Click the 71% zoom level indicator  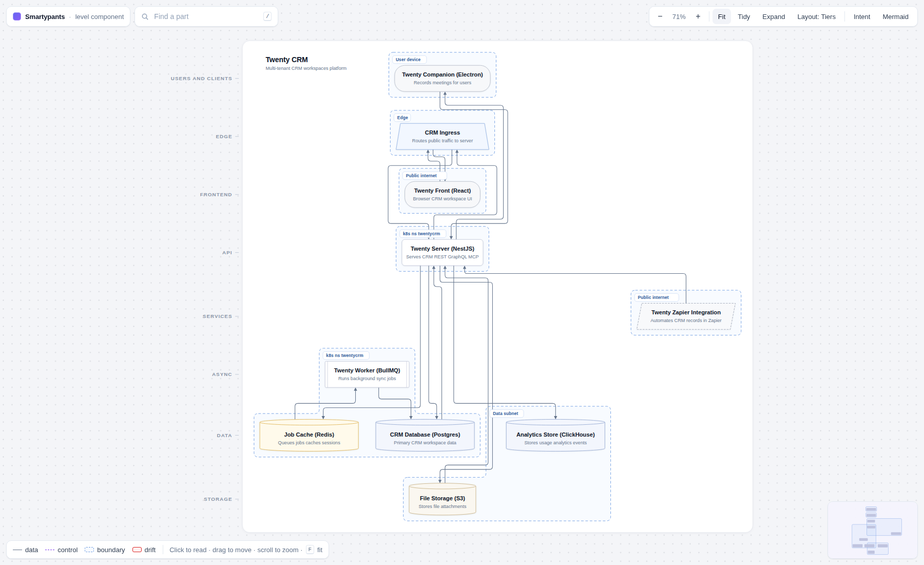679,16
